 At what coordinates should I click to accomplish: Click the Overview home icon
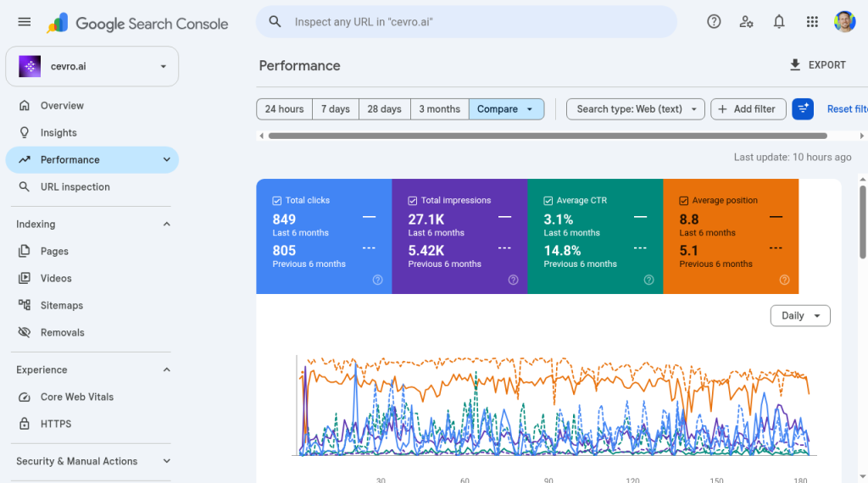[x=25, y=105]
